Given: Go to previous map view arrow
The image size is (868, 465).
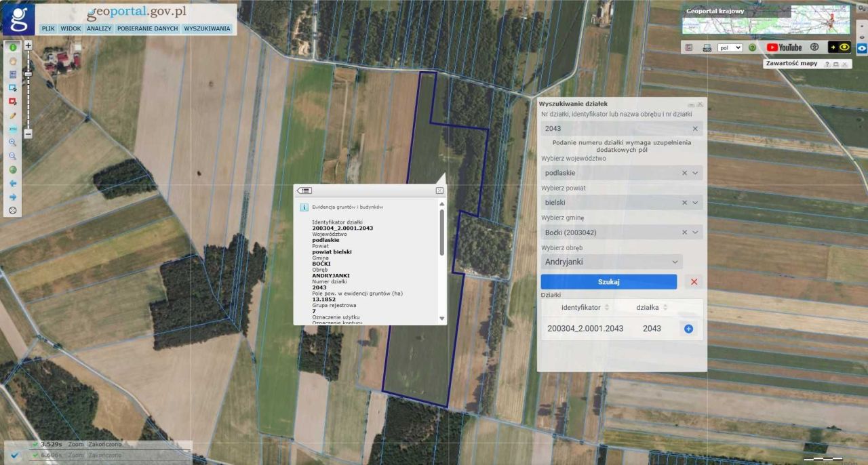Looking at the screenshot, I should [x=13, y=183].
